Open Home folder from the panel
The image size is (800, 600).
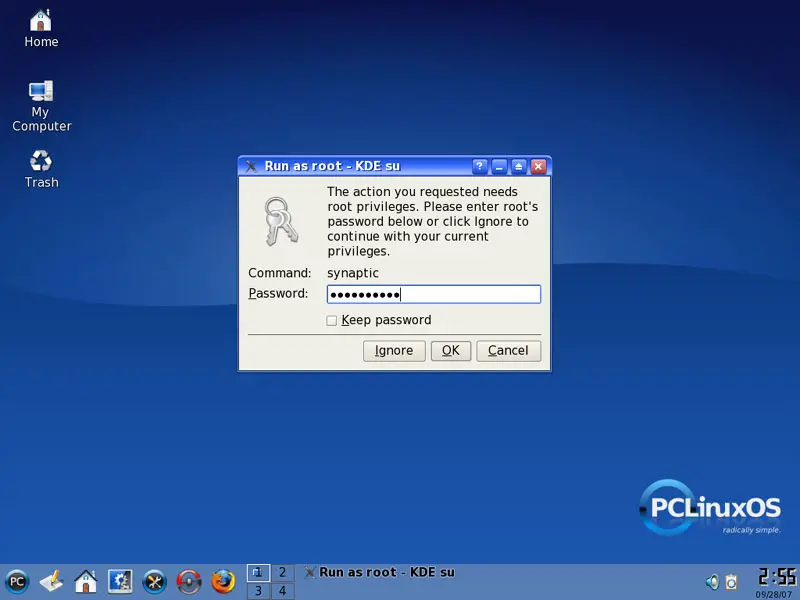[x=86, y=582]
